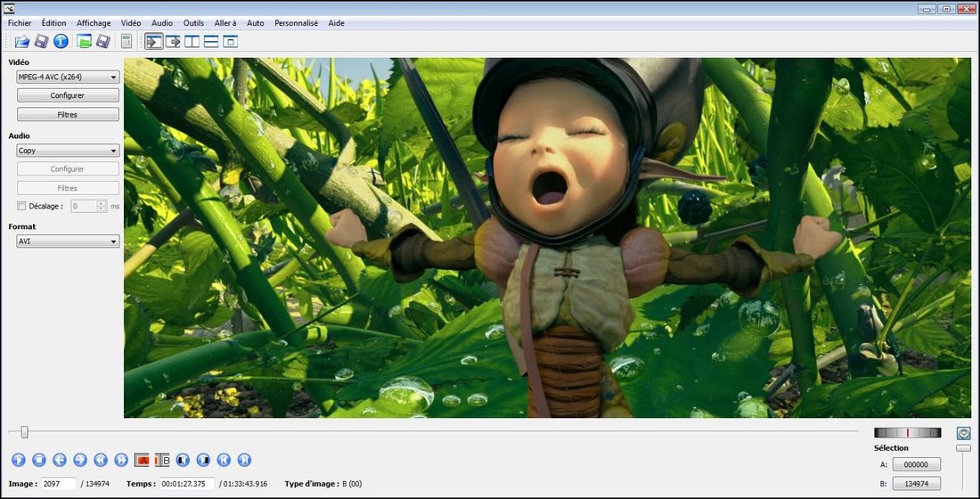This screenshot has width=980, height=499.
Task: Select input preview mode icon
Action: (x=154, y=41)
